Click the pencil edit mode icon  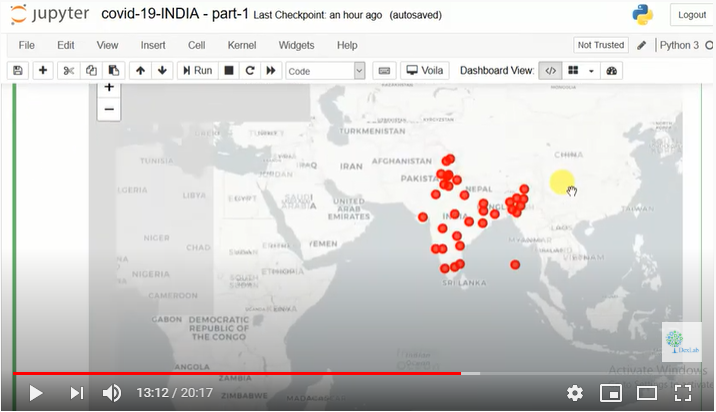[642, 45]
